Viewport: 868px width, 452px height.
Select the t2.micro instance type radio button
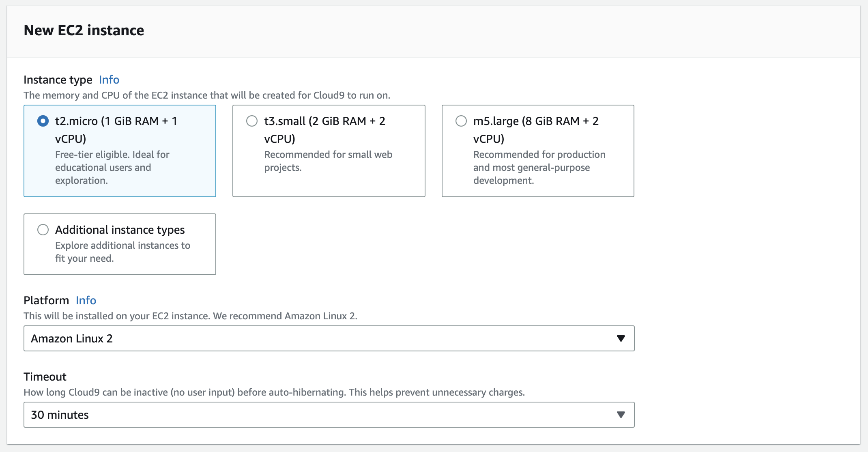click(x=43, y=121)
